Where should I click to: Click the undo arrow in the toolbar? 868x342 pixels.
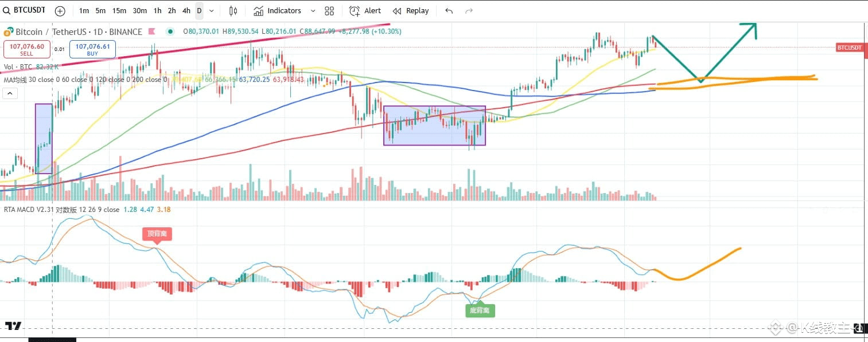click(x=449, y=11)
